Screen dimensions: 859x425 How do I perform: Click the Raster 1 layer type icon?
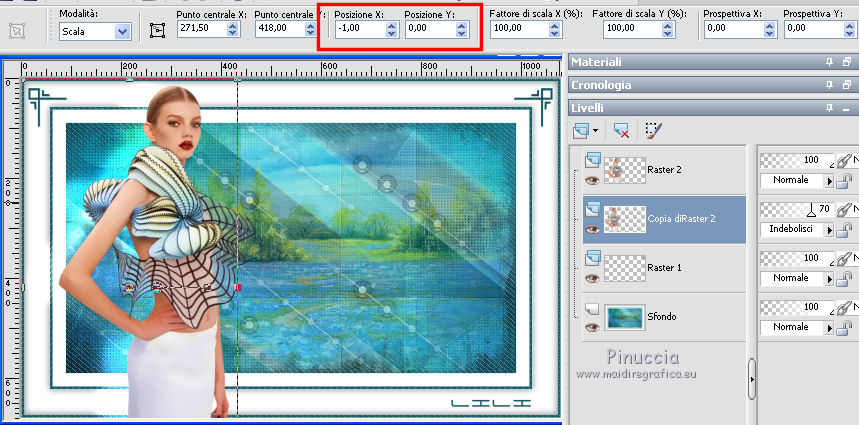point(593,257)
